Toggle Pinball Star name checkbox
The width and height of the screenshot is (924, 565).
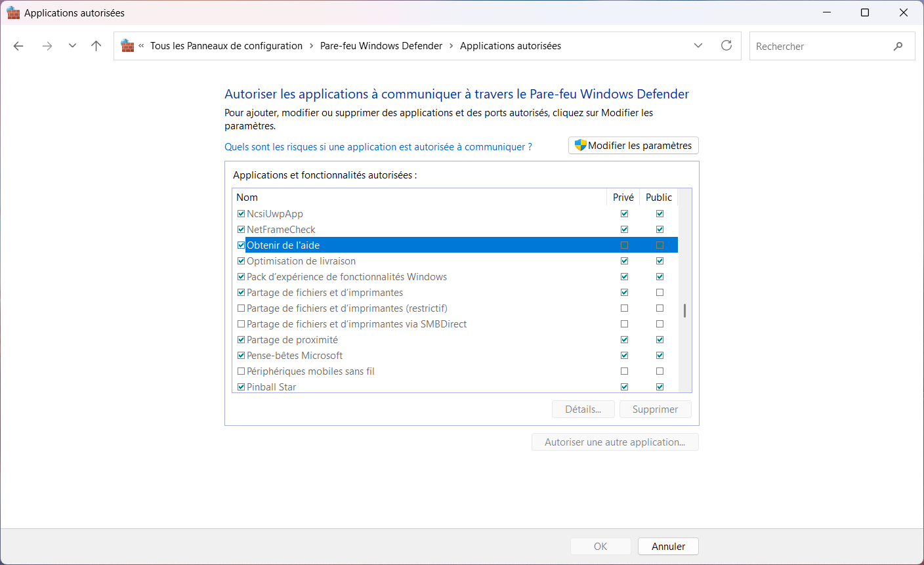pos(241,387)
